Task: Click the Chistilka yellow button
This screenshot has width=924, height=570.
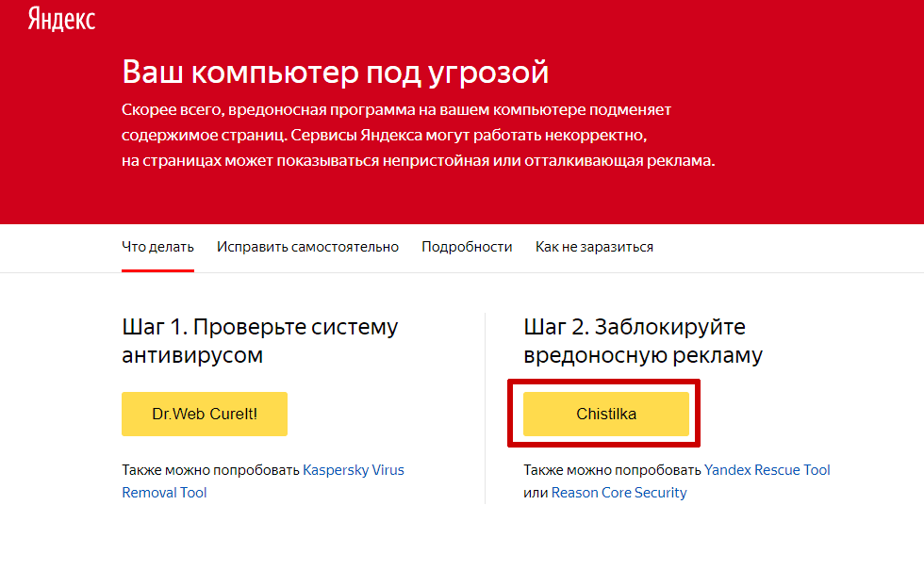Action: click(x=605, y=414)
